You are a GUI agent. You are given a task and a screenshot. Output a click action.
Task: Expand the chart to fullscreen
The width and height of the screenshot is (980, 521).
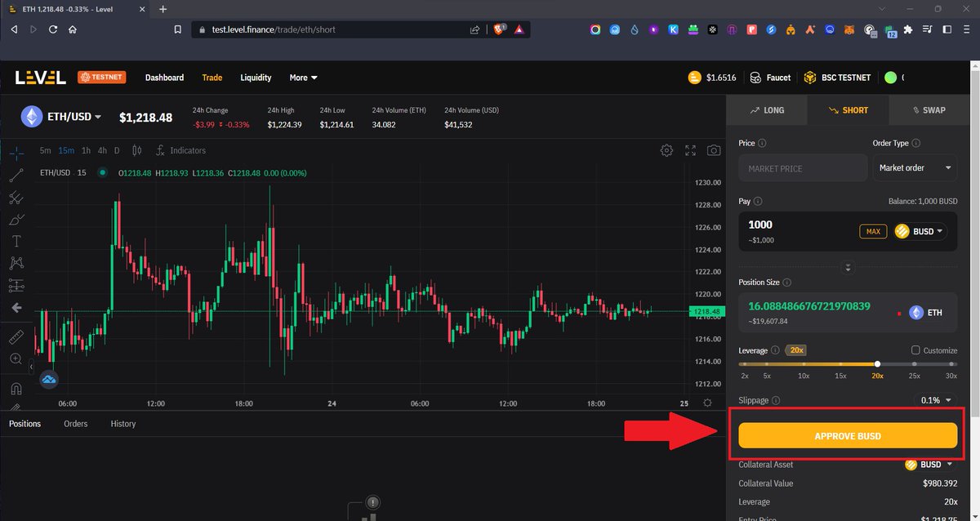690,151
